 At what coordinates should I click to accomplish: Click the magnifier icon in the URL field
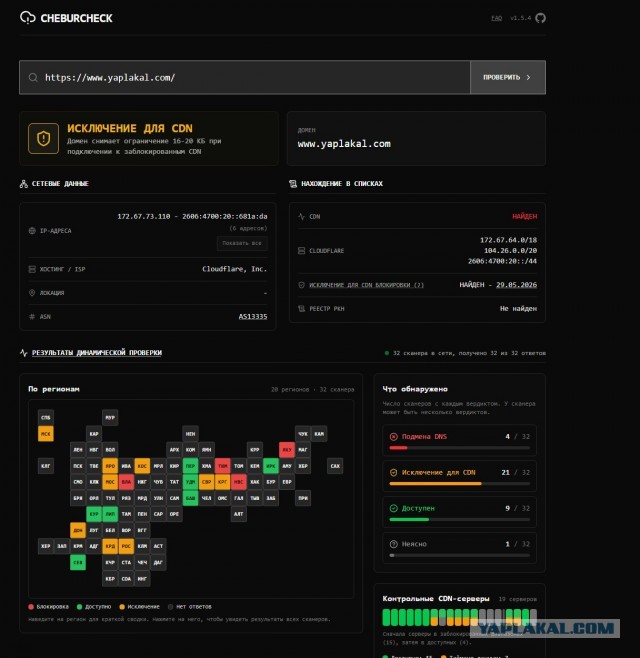33,77
